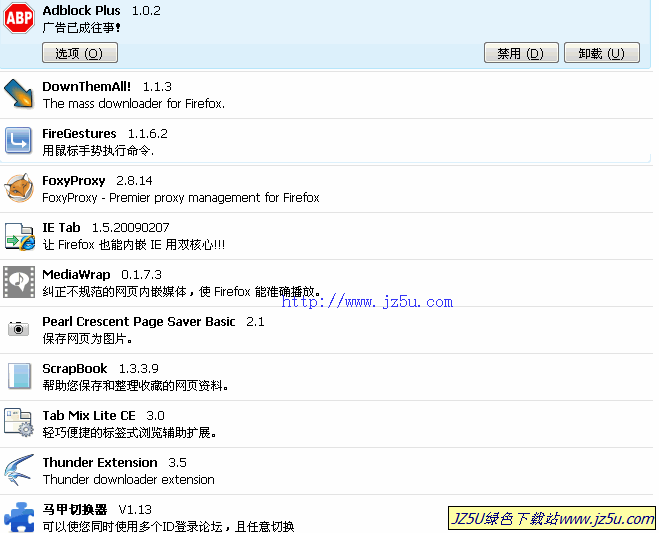The image size is (659, 533).
Task: Click 'Thunder downloader extension' description
Action: 129,480
